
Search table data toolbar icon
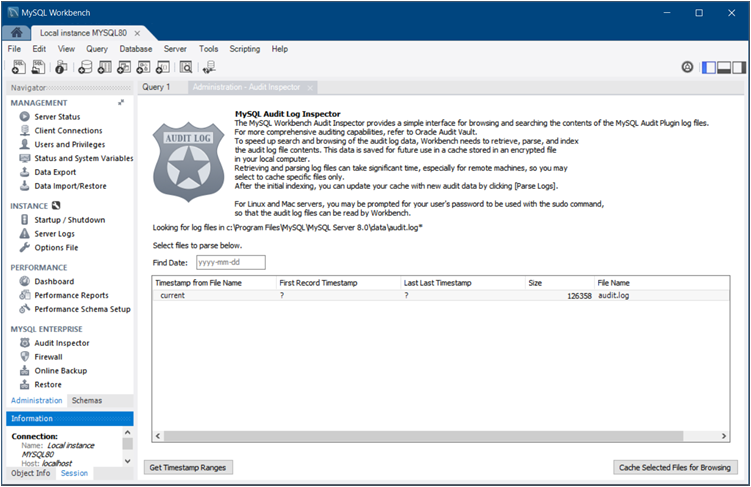tap(186, 67)
